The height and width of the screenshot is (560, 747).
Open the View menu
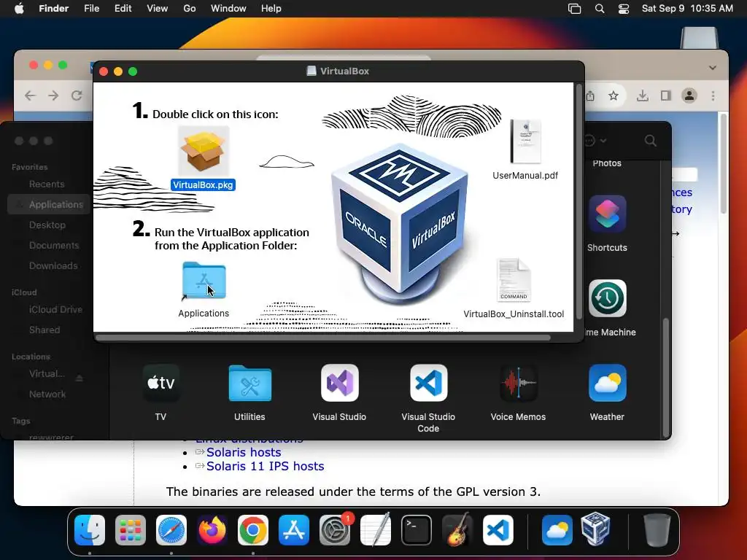pyautogui.click(x=158, y=9)
